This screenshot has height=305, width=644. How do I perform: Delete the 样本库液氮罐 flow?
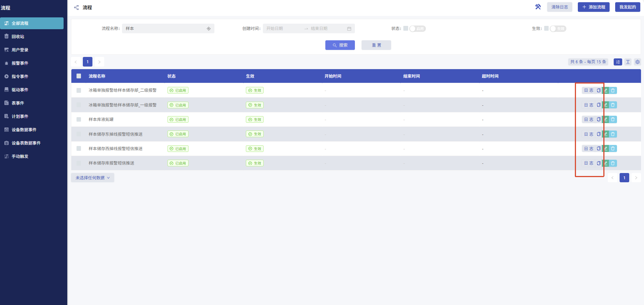tap(613, 119)
